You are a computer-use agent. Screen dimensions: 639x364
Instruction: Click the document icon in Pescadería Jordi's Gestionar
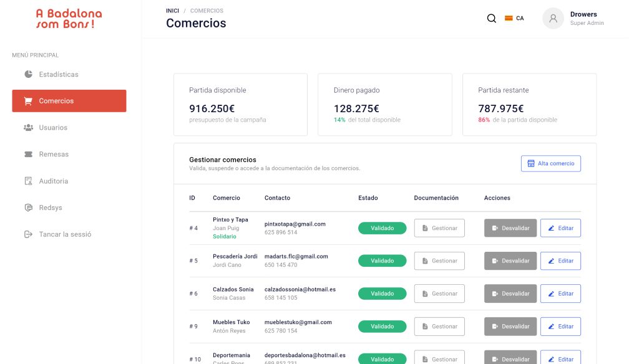click(x=425, y=261)
